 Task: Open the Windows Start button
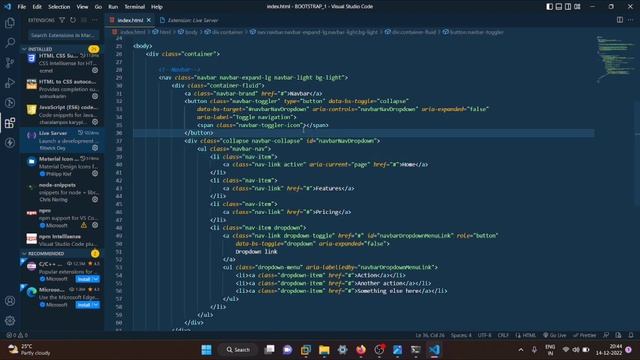pyautogui.click(x=207, y=350)
